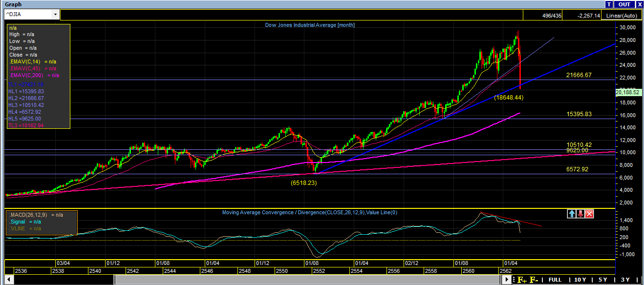Click the MACD panel title text

click(310, 212)
